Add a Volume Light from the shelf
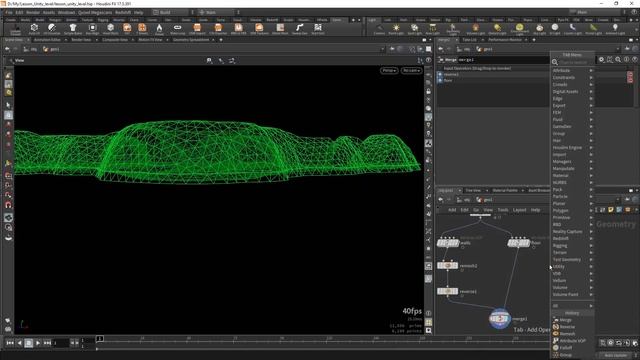640x360 pixels. (475, 29)
